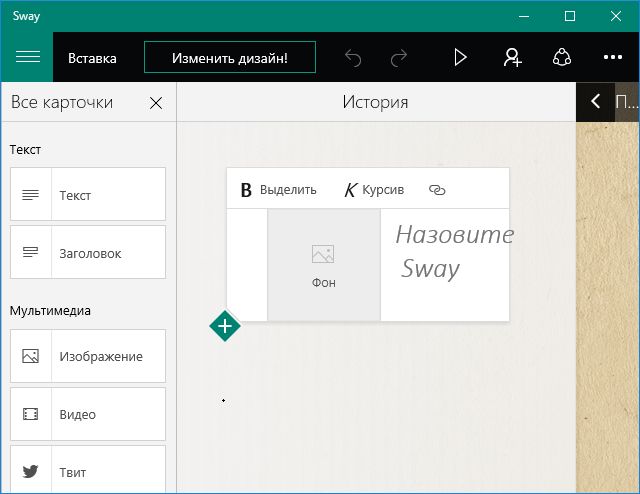640x494 pixels.
Task: Click the Назовите Sway title field
Action: (448, 251)
